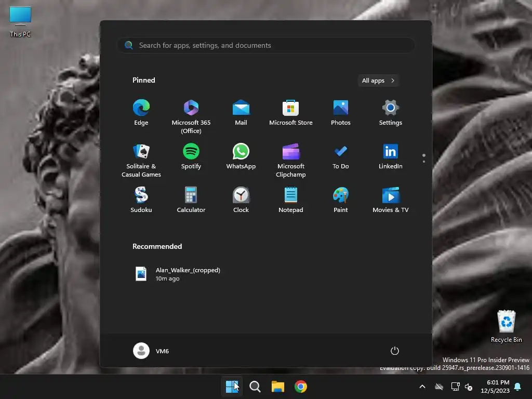
Task: Open Spotify
Action: [191, 156]
